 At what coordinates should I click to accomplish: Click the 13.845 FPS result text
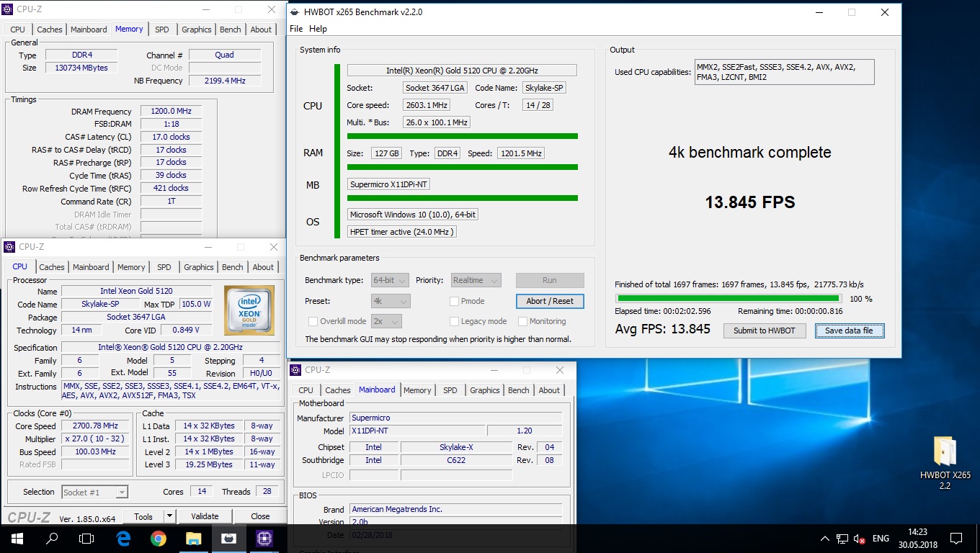pyautogui.click(x=750, y=202)
